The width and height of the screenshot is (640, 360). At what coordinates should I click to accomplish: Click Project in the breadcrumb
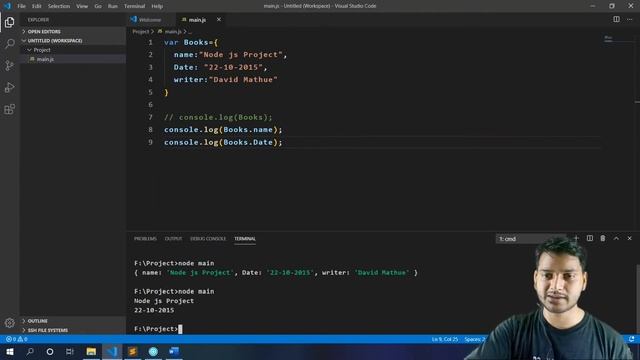pyautogui.click(x=140, y=31)
